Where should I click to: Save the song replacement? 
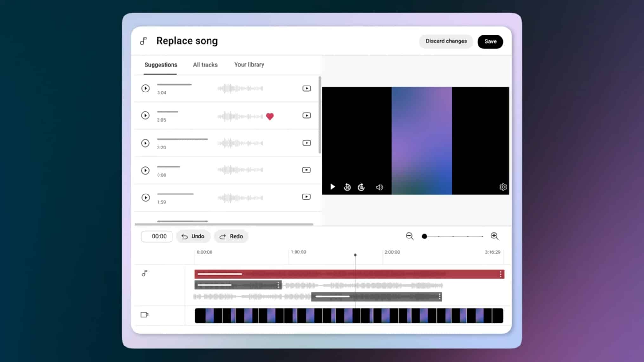490,41
